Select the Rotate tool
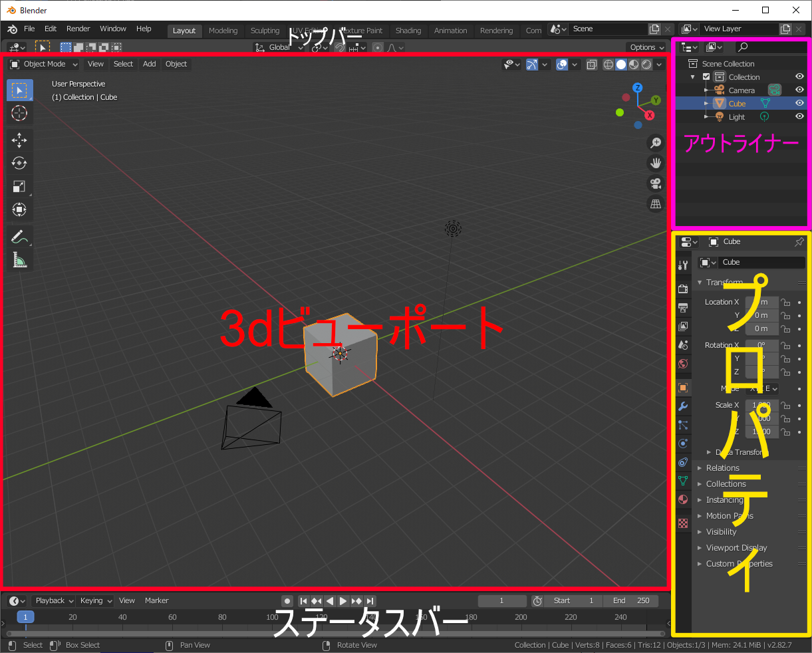The image size is (812, 653). [19, 163]
